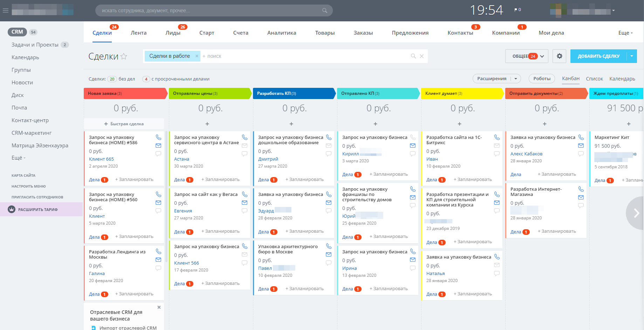
Task: Click the magnifier icon in top search bar
Action: (324, 10)
